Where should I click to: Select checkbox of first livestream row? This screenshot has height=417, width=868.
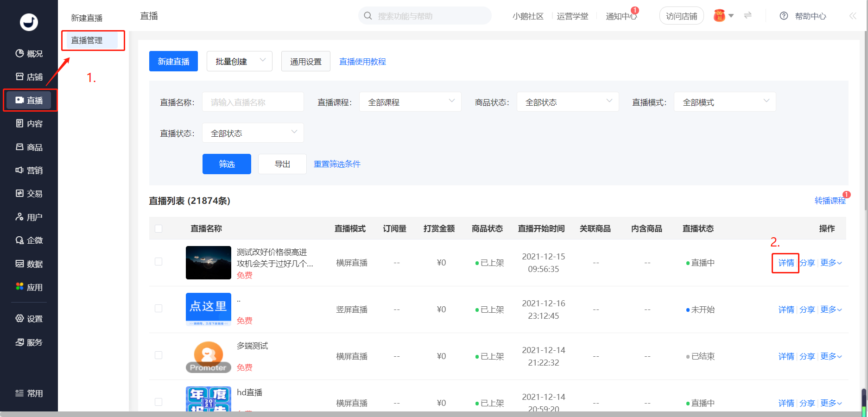pyautogui.click(x=158, y=262)
